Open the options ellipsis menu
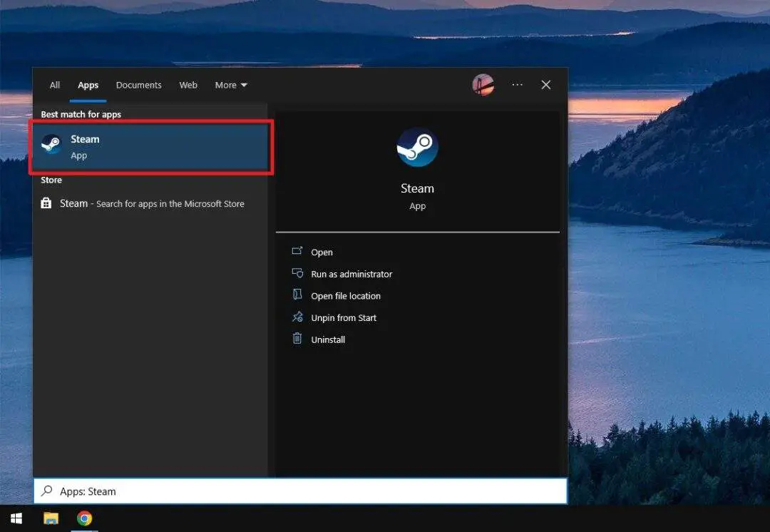This screenshot has height=532, width=770. 517,85
